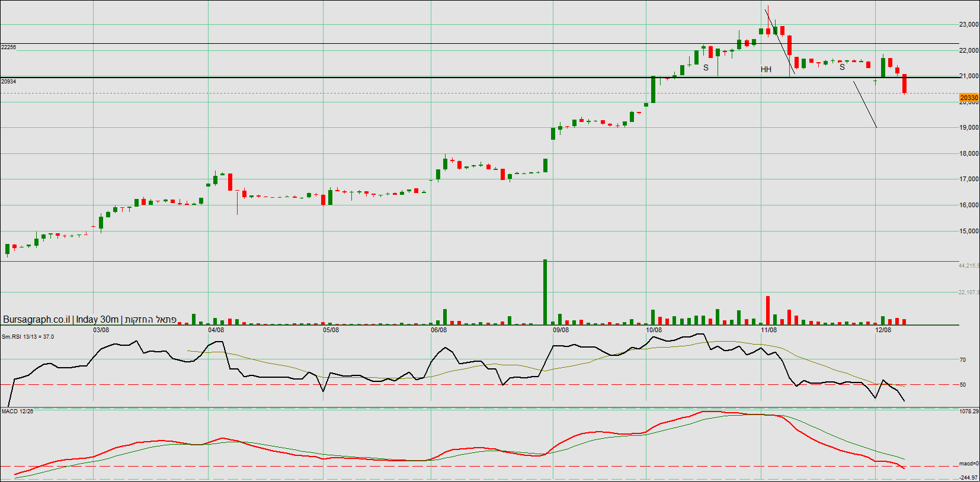Click the 23,000 price axis label
The height and width of the screenshot is (482, 980).
point(969,25)
